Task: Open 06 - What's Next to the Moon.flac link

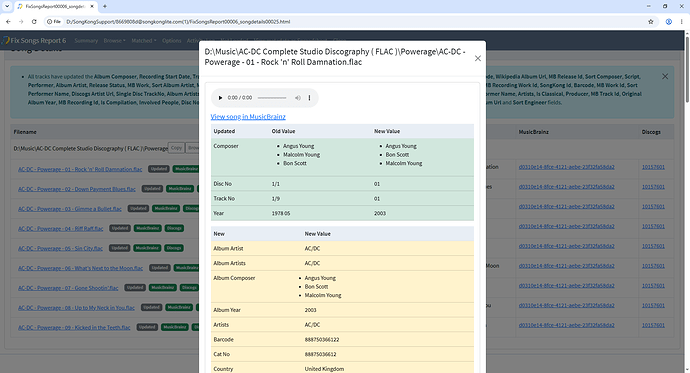Action: (81, 268)
